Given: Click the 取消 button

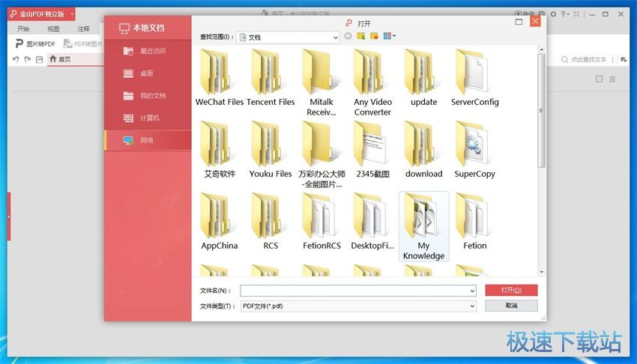Looking at the screenshot, I should coord(511,306).
